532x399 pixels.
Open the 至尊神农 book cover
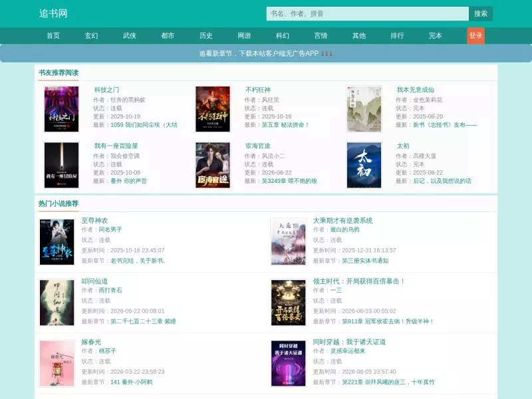coord(57,242)
